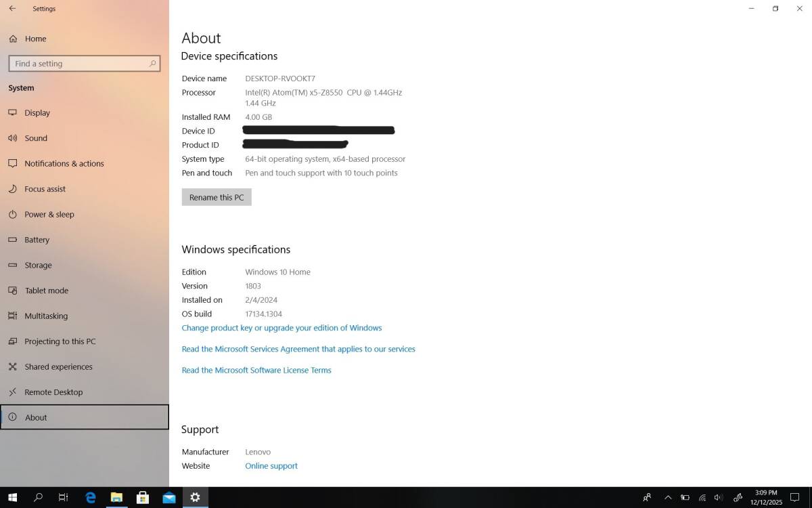The height and width of the screenshot is (508, 812).
Task: Click the Rename this PC button
Action: pos(217,197)
